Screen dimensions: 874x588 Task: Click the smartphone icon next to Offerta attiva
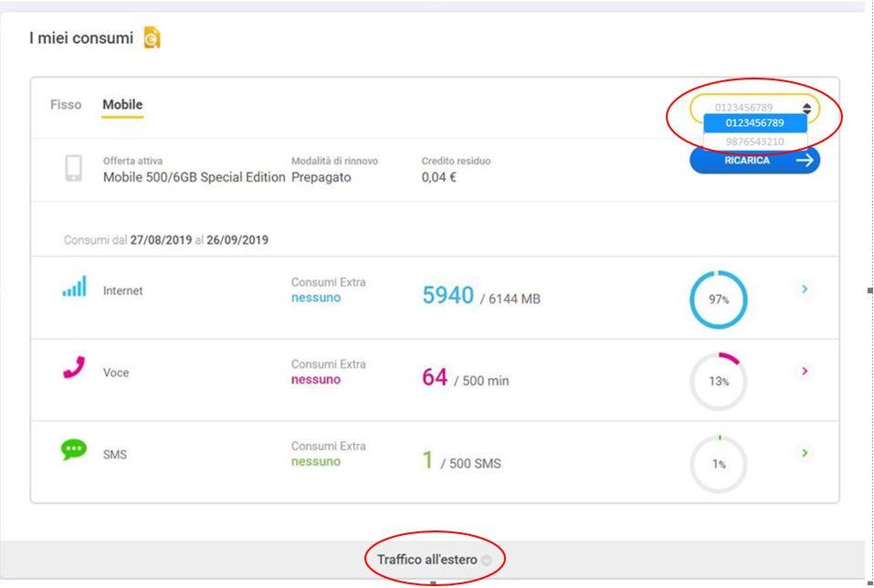(74, 168)
